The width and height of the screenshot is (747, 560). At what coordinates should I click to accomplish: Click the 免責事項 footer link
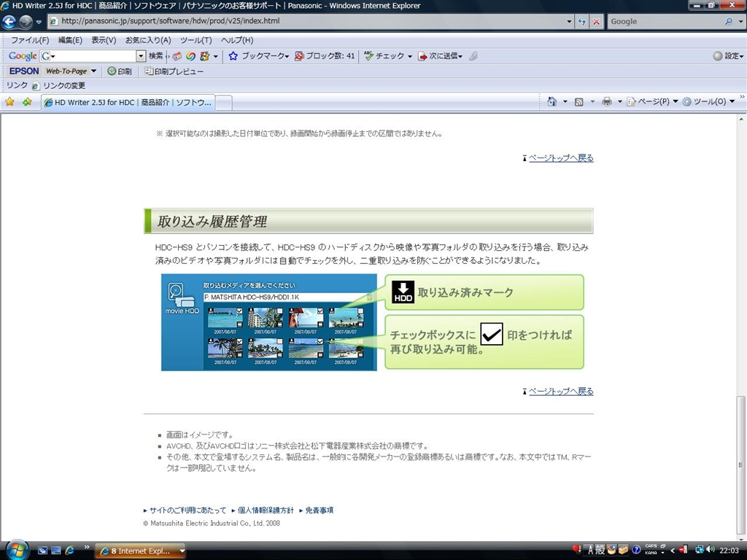tap(320, 510)
